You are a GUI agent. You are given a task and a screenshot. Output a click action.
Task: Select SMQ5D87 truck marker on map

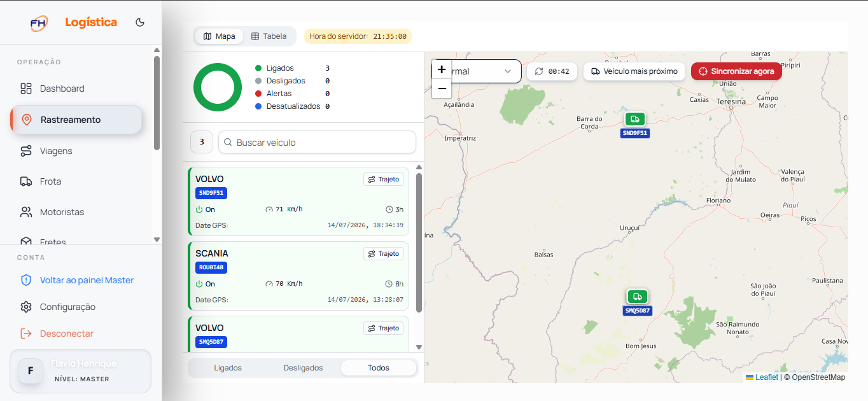point(638,297)
